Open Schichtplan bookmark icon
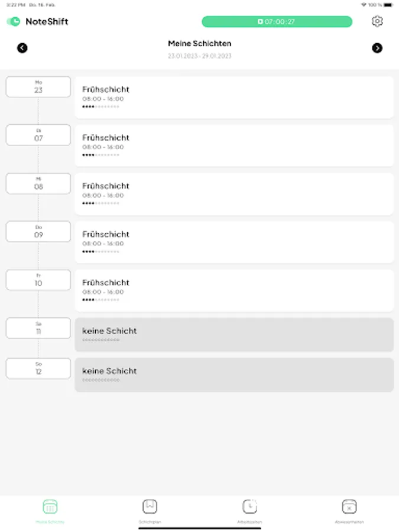399x532 pixels. tap(150, 507)
